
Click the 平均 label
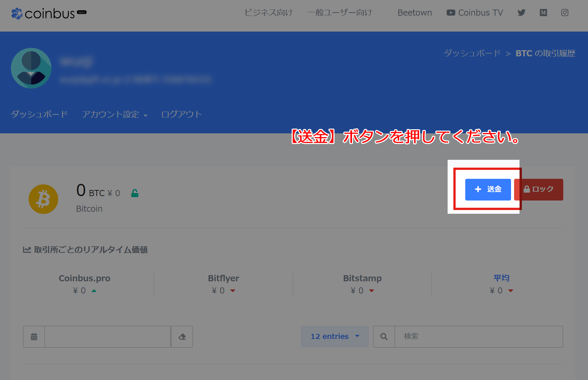501,278
